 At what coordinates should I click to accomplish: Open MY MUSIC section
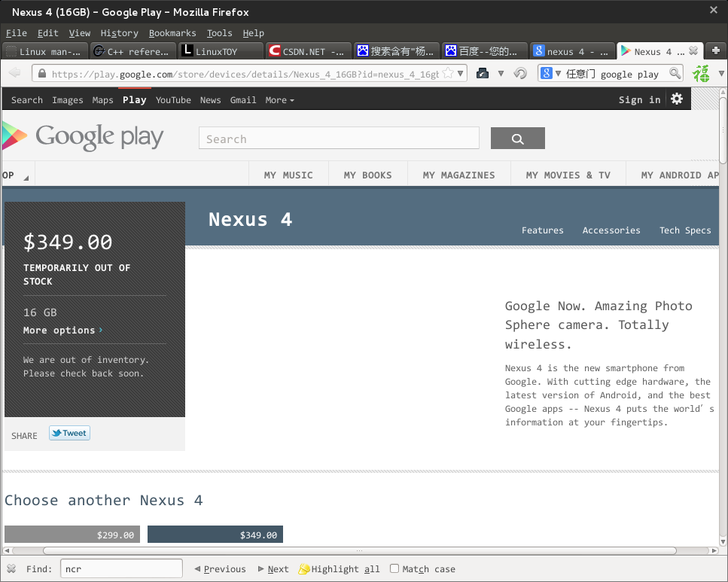click(x=288, y=175)
